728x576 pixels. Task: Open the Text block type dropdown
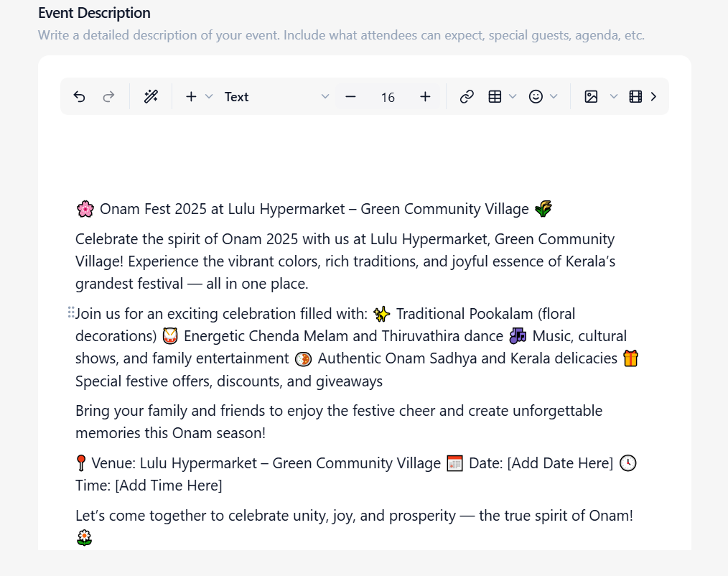pyautogui.click(x=276, y=97)
